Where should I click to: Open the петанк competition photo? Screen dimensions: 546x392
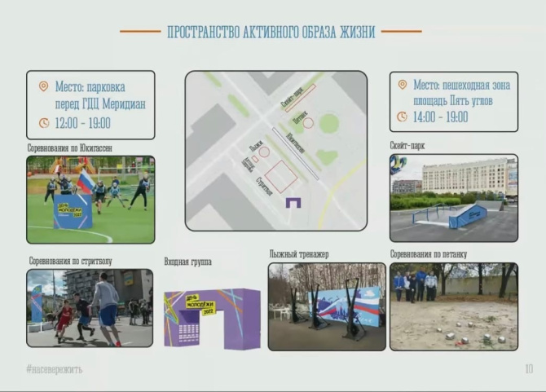pyautogui.click(x=453, y=306)
